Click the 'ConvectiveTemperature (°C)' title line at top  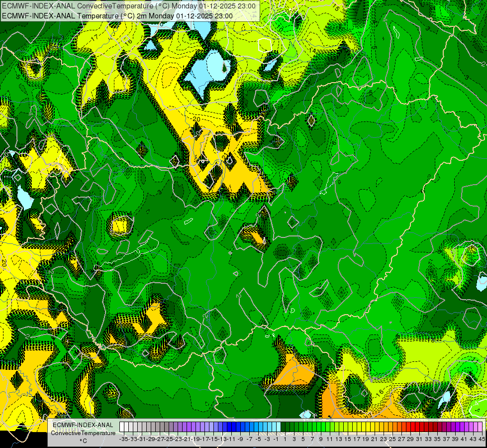point(129,6)
